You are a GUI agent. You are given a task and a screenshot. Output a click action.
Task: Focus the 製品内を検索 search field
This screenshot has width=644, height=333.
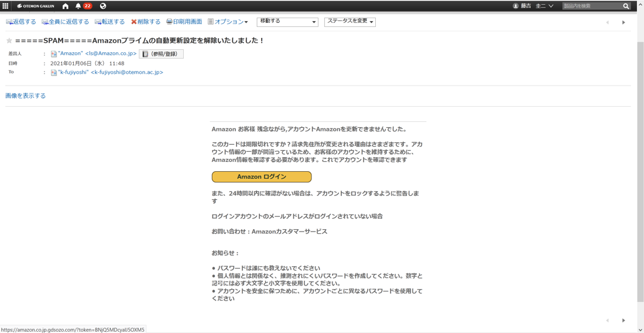(592, 6)
